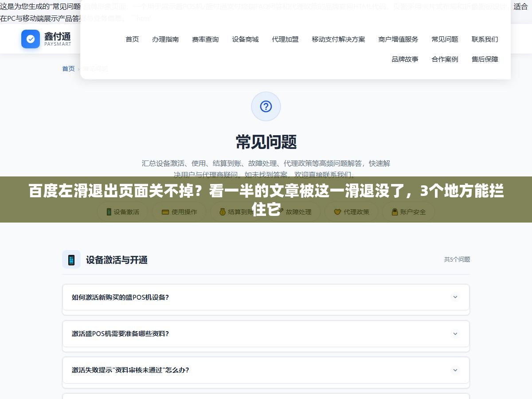Open 商户增值服务 menu item
Screen dimensions: 532x399
click(398, 39)
